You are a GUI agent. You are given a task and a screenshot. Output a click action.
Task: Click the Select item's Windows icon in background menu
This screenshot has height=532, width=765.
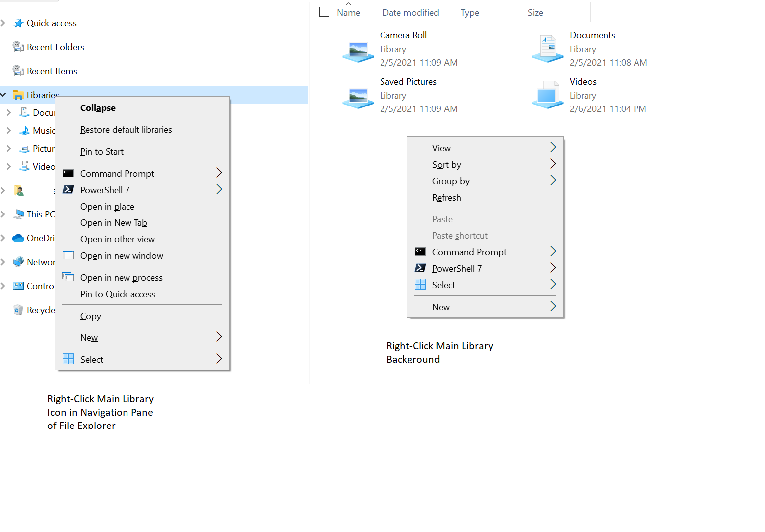click(420, 285)
